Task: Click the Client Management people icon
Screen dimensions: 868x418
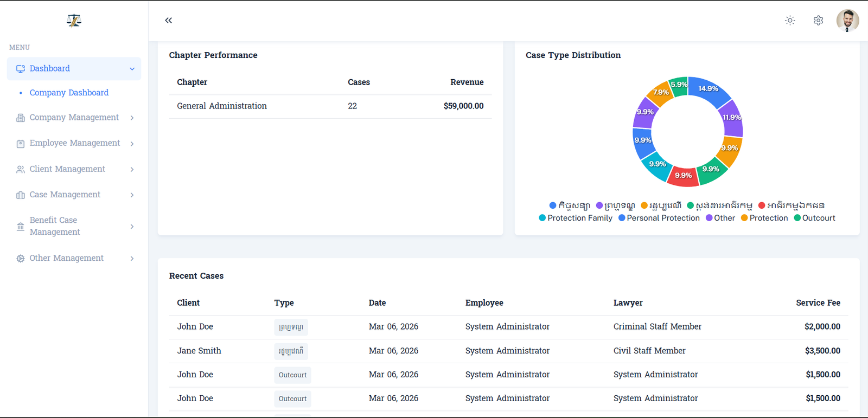Action: click(x=21, y=170)
